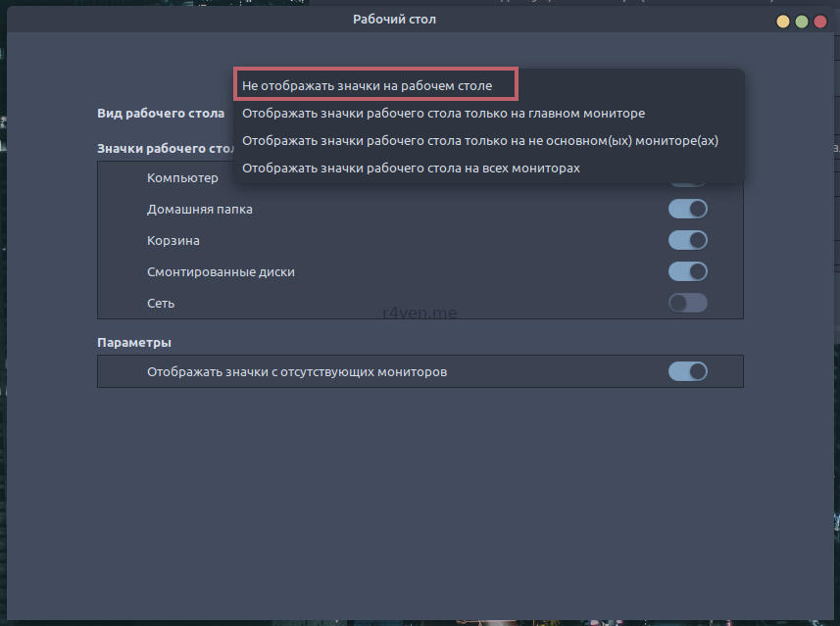The height and width of the screenshot is (626, 840).
Task: Click the green maximize window button
Action: [802, 21]
